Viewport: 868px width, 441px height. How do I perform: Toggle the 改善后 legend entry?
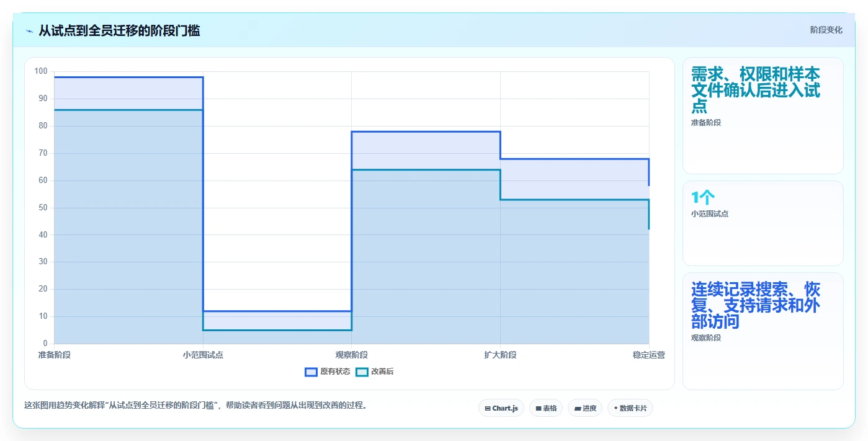click(374, 372)
